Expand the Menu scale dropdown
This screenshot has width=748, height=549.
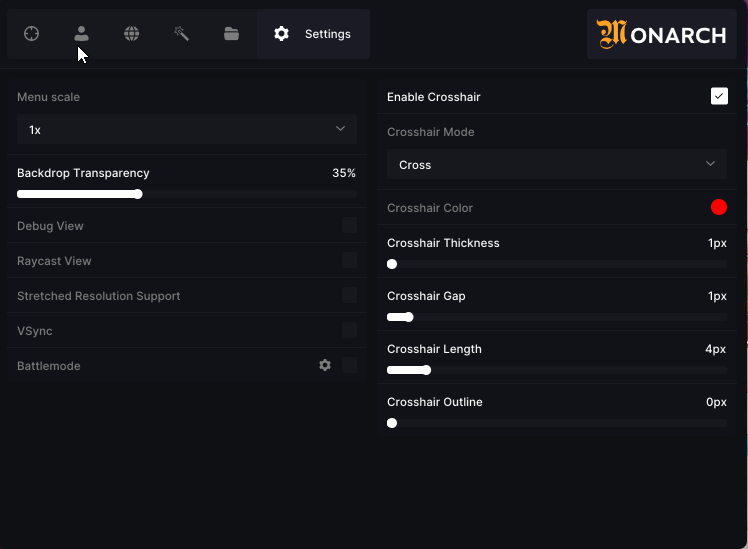point(187,129)
